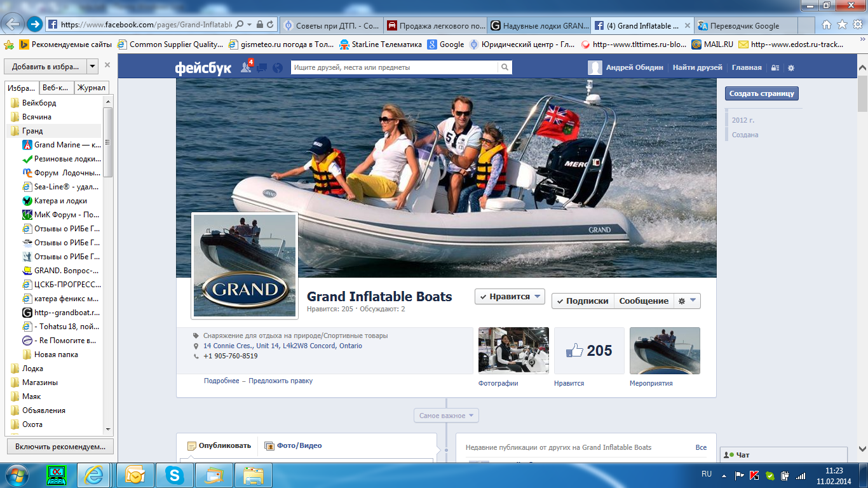The image size is (868, 488).
Task: Open Facebook account settings gear icon
Action: point(791,68)
